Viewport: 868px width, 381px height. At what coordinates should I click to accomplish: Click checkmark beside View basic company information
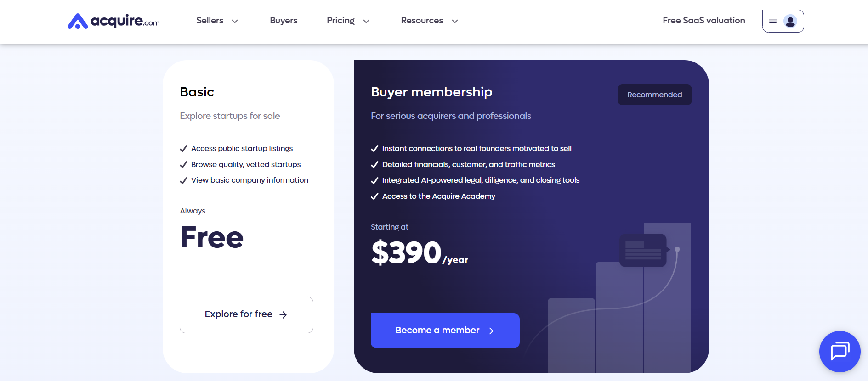click(x=183, y=180)
